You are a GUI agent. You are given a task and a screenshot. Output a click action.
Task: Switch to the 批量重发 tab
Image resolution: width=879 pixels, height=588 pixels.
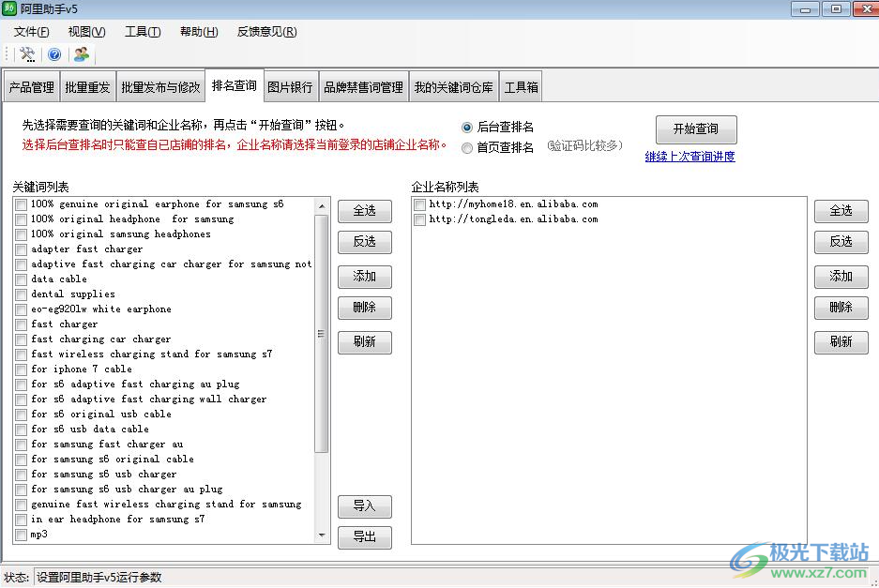87,87
